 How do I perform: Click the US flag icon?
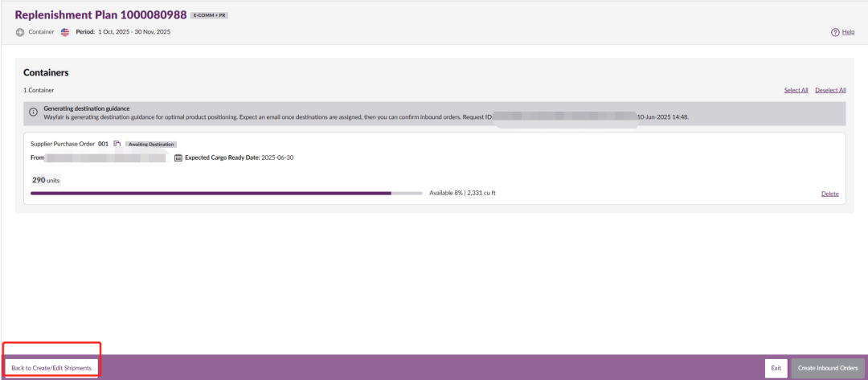click(65, 32)
